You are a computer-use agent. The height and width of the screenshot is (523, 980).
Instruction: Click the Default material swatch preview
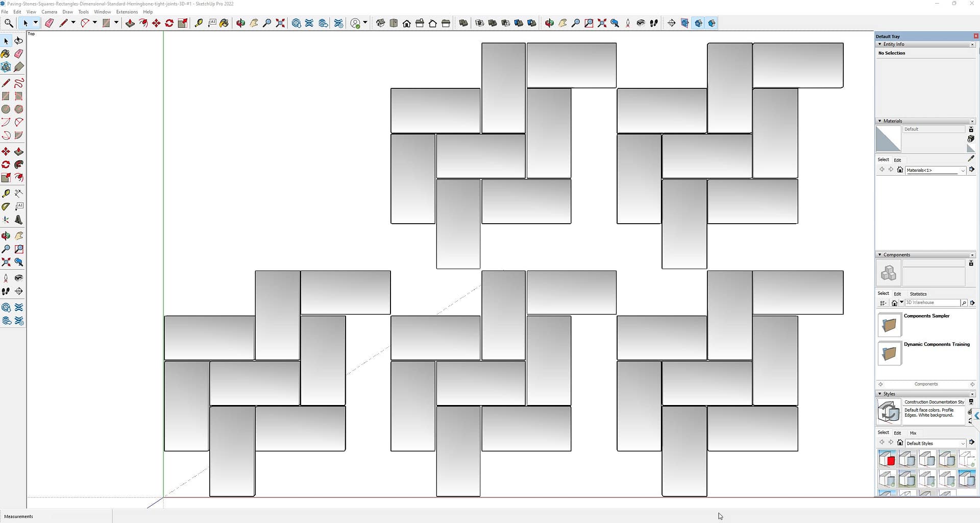[x=888, y=139]
